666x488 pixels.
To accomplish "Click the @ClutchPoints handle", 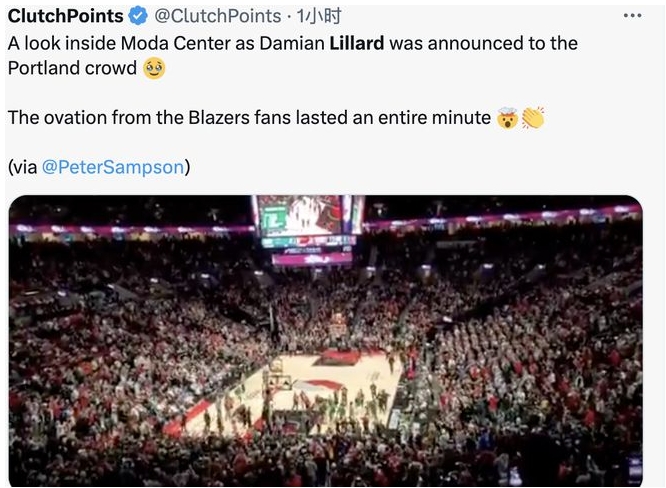I will [x=218, y=16].
